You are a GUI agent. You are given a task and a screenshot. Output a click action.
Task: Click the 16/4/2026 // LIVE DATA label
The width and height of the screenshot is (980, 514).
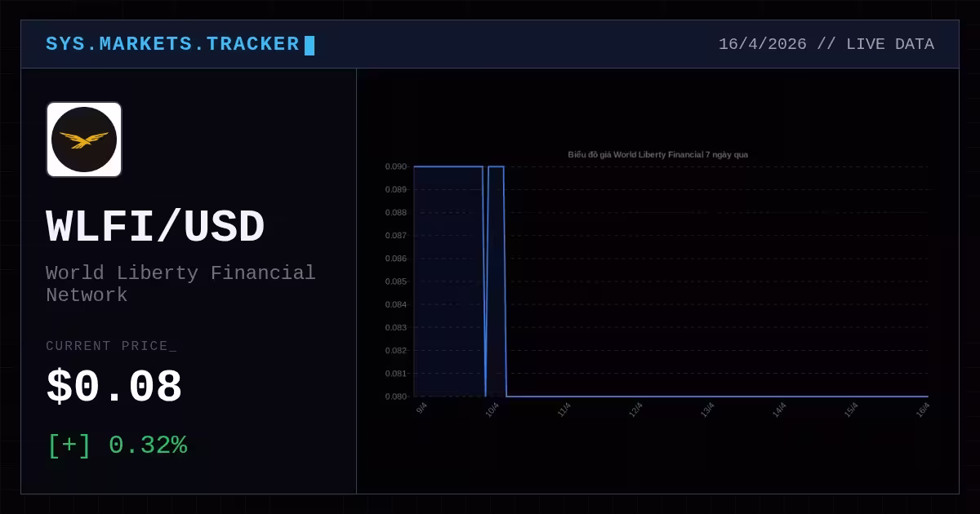click(826, 44)
